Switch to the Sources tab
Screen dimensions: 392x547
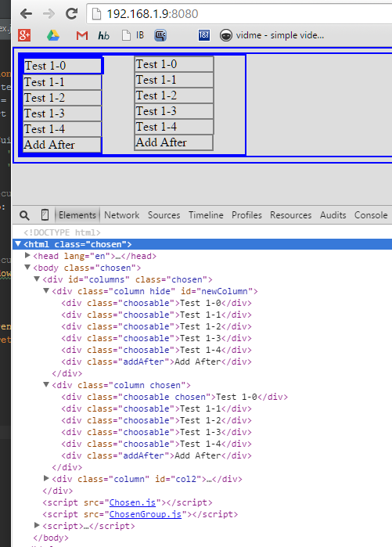click(x=164, y=215)
